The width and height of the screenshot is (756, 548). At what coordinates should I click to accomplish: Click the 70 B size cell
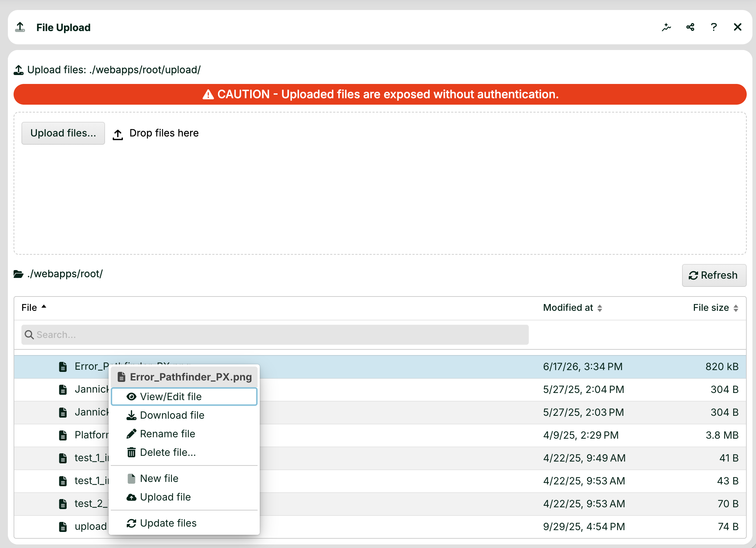click(x=728, y=504)
